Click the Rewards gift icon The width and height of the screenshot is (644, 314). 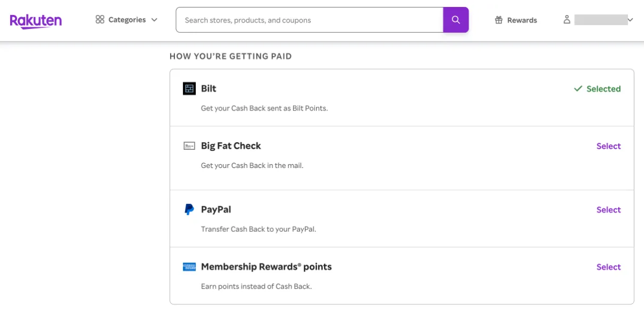(x=499, y=20)
